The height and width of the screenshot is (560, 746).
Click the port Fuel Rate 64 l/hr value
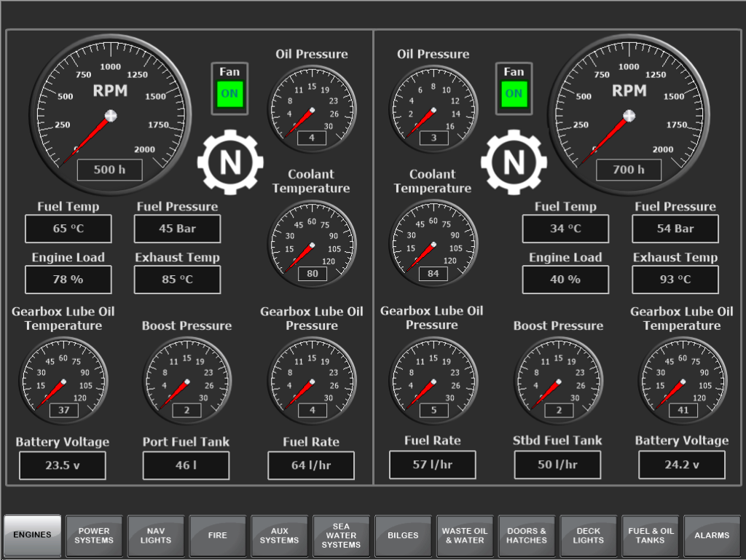pyautogui.click(x=311, y=465)
